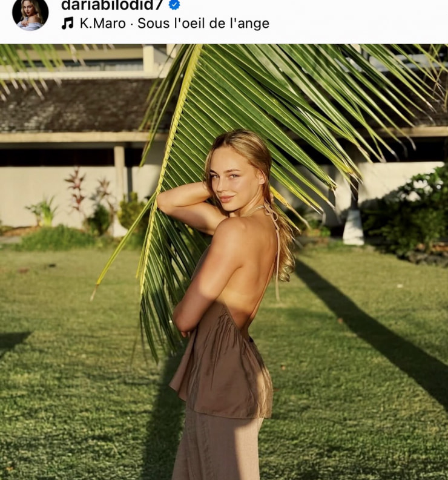
Task: Open the dariabilodid7 profile avatar
Action: pyautogui.click(x=30, y=13)
